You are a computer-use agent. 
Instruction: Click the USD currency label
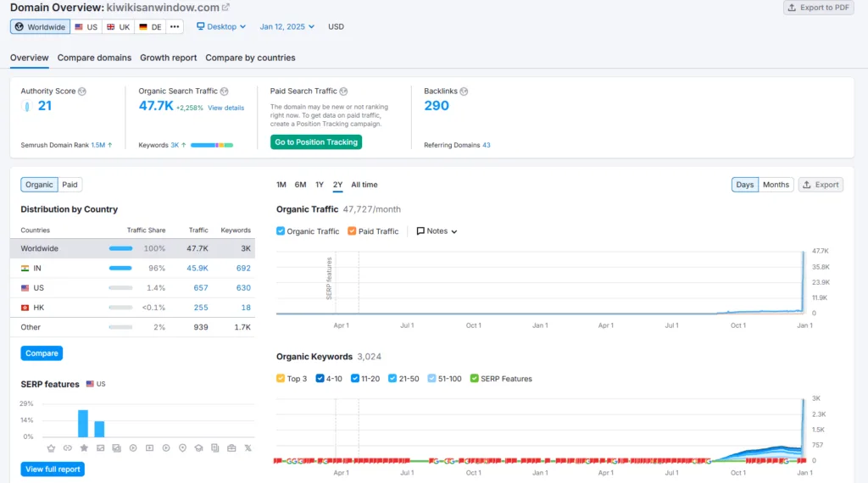tap(336, 26)
